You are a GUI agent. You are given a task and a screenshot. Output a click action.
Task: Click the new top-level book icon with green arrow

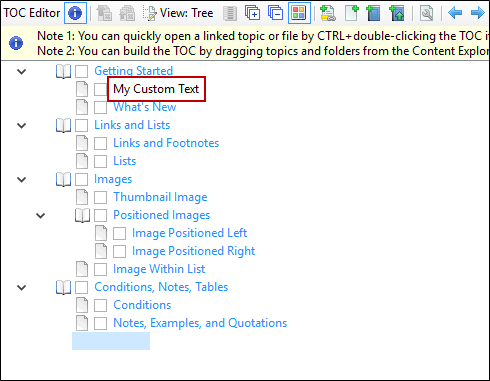pos(397,13)
